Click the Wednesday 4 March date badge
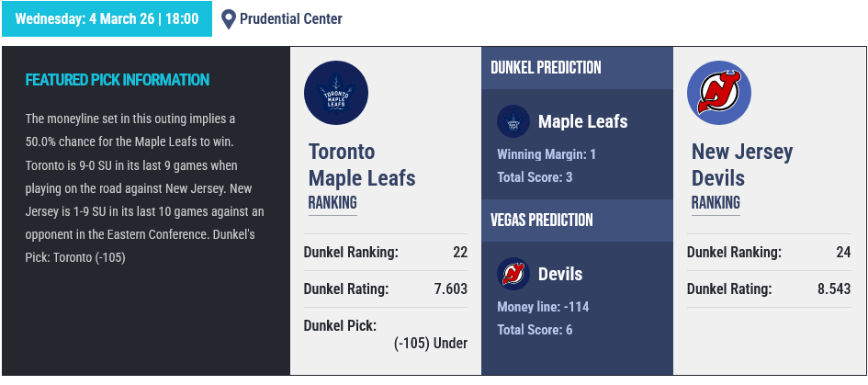Screen dimensions: 868x385 107,18
